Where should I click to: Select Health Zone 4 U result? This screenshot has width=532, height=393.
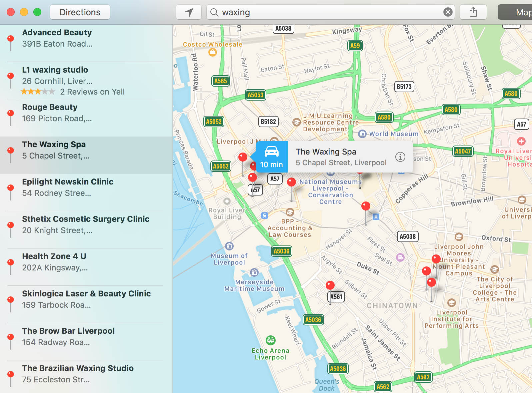[86, 267]
